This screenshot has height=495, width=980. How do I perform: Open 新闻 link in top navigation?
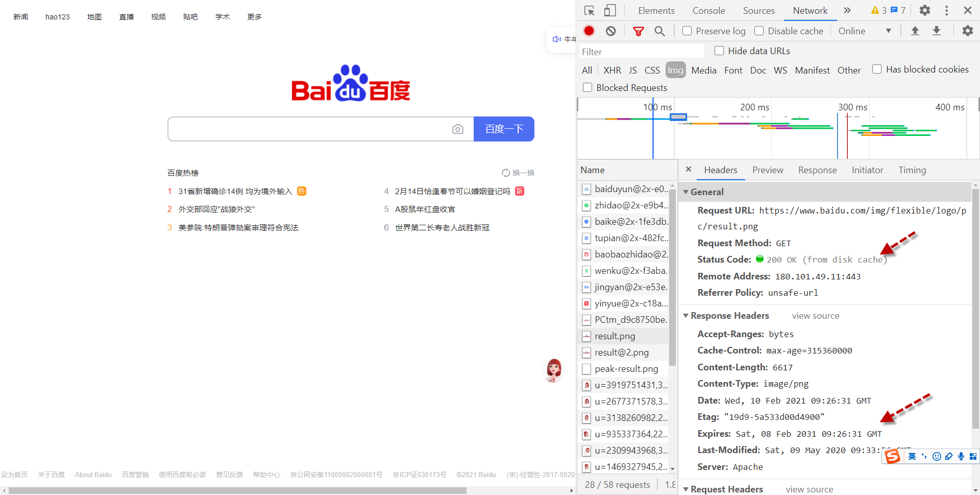20,17
